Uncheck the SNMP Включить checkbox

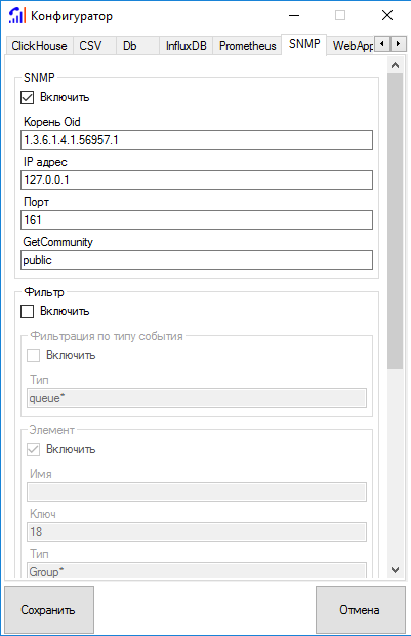pyautogui.click(x=27, y=97)
